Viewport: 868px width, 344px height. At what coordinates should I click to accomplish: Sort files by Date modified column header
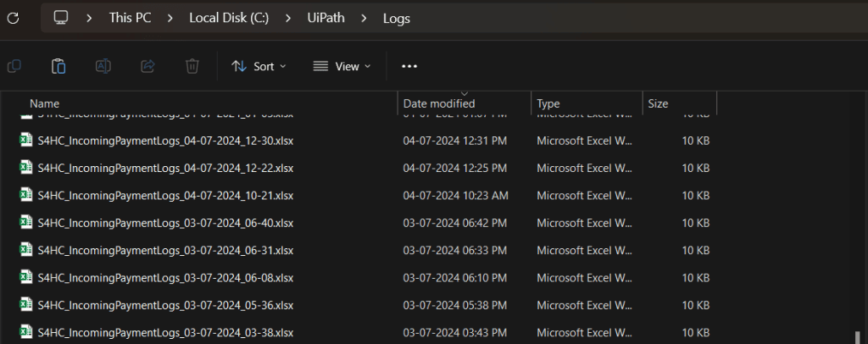point(439,103)
